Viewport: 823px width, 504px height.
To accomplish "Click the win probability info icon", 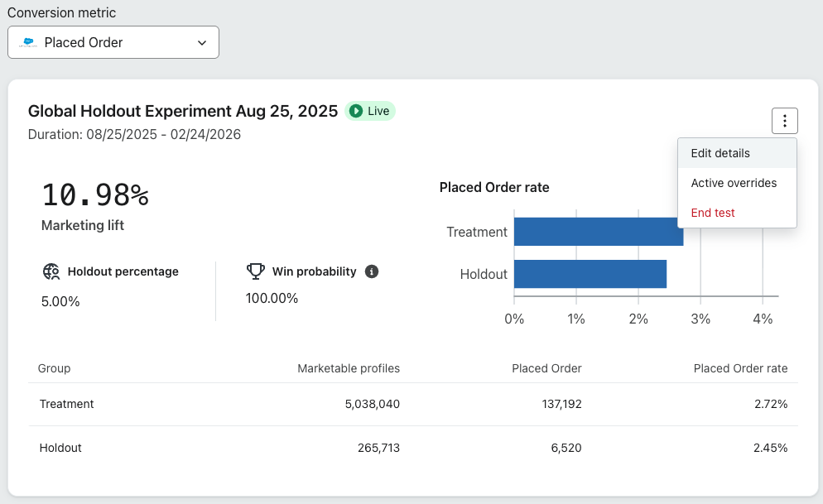I will tap(372, 271).
